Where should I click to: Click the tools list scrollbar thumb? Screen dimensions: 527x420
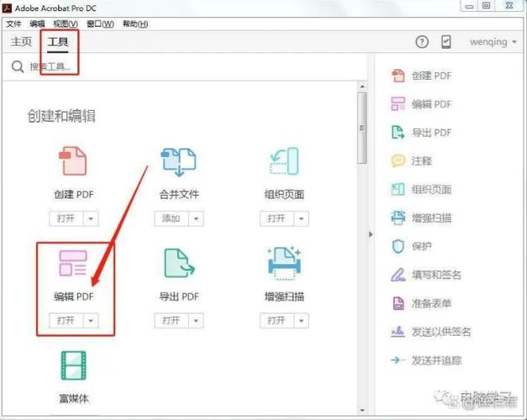(x=362, y=128)
